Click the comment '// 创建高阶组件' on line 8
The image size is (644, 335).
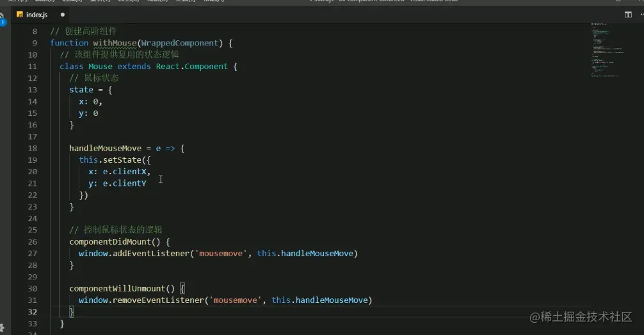[x=83, y=31]
